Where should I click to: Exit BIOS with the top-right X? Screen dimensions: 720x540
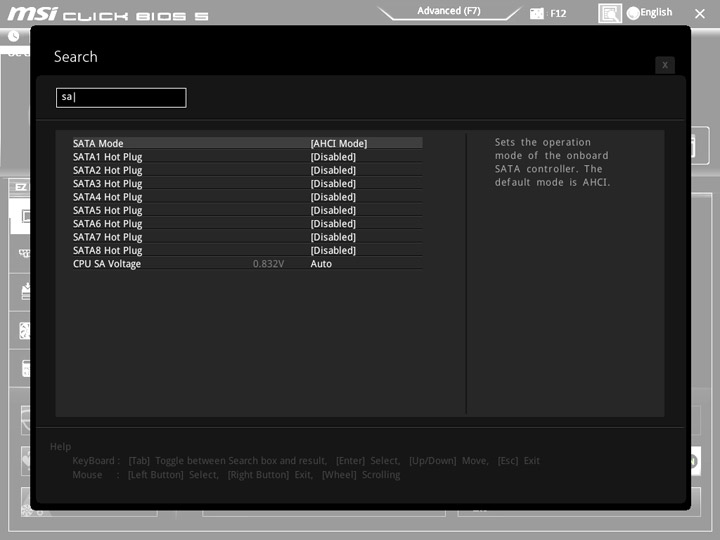[x=700, y=14]
